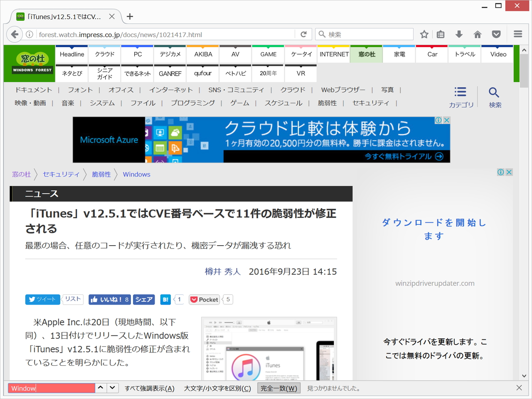Click the find-next down chevron
The height and width of the screenshot is (399, 532).
coord(112,388)
